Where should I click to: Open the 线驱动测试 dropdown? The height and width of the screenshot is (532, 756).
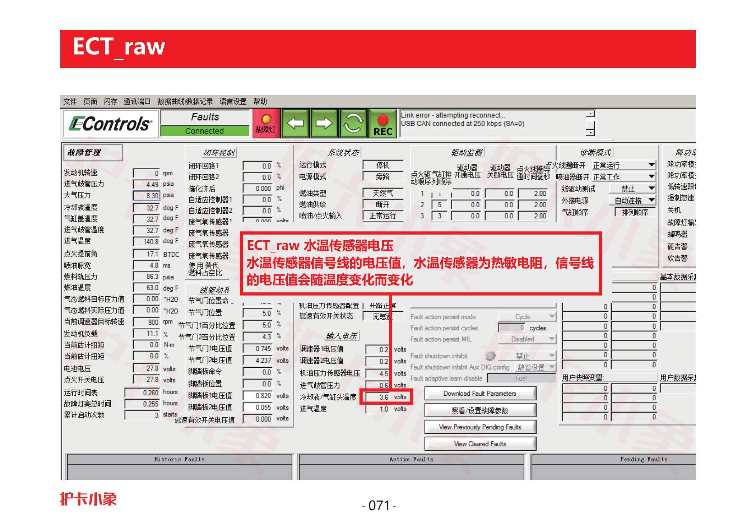tap(651, 188)
